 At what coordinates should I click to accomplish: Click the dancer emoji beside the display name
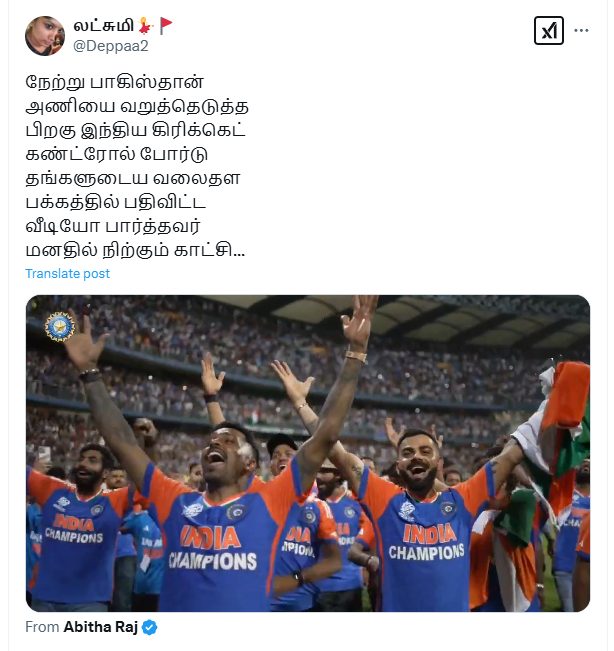click(145, 26)
